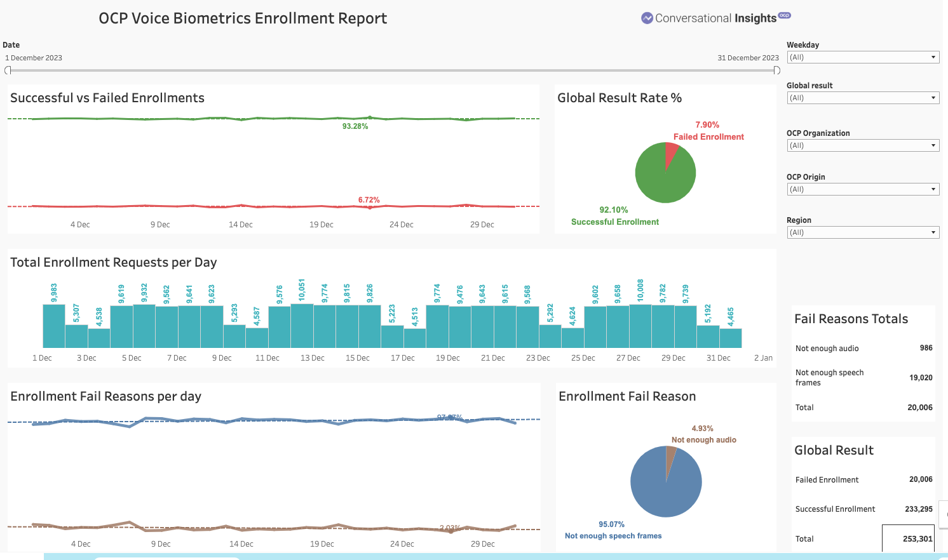Click the Successful Enrollment value 233,295

click(918, 509)
